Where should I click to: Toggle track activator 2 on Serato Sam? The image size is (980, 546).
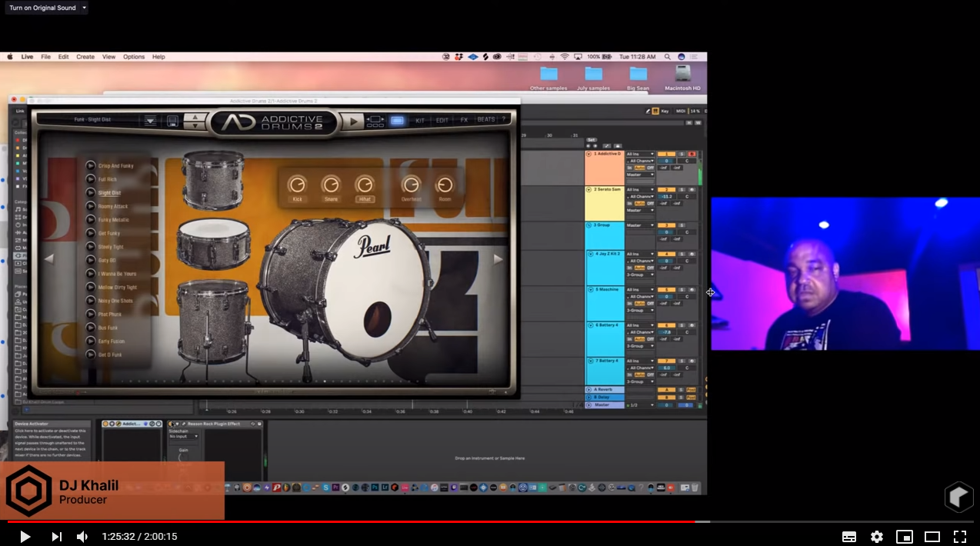(x=666, y=189)
